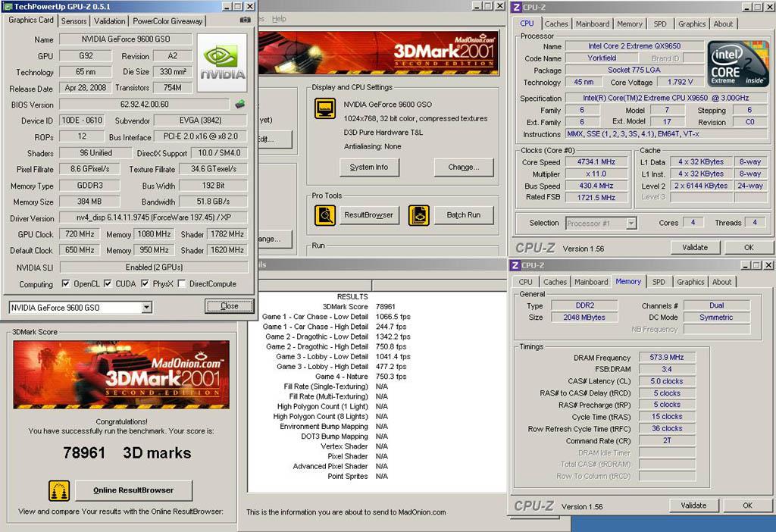Click the GPU-Z screenshot camera icon
The image size is (776, 532).
click(x=245, y=20)
